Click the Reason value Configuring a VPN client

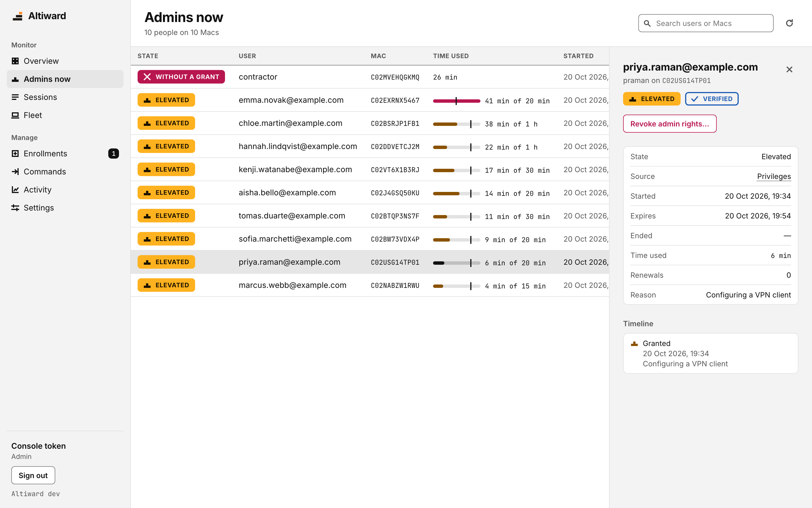pyautogui.click(x=748, y=295)
